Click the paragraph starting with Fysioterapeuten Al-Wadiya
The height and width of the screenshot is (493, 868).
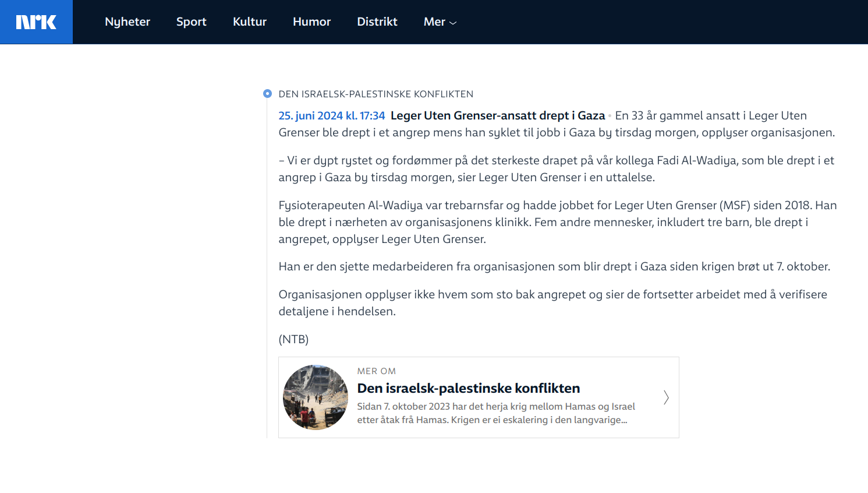557,222
